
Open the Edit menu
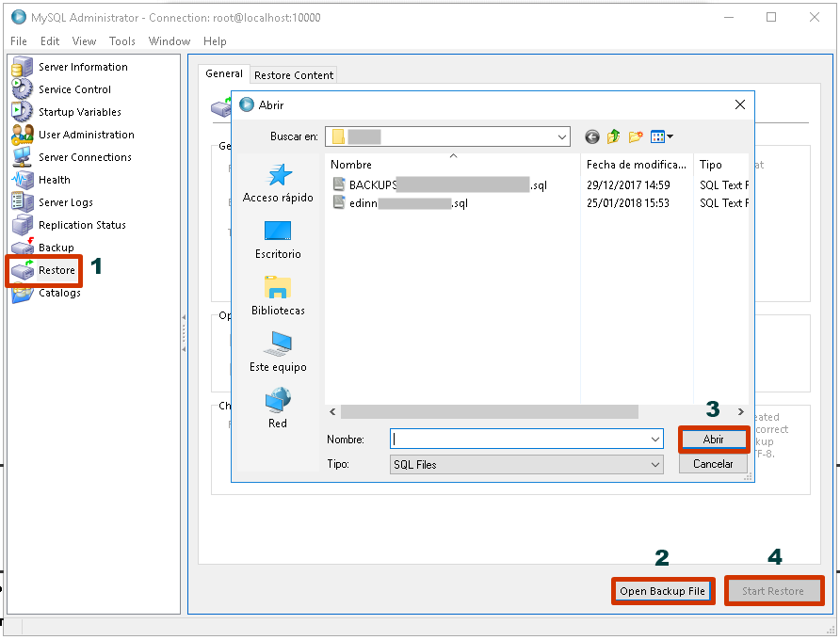(50, 41)
